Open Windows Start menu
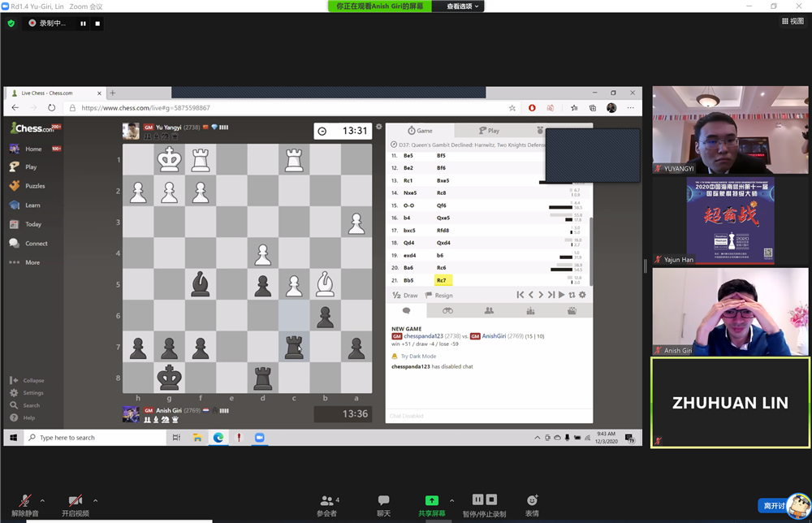The image size is (812, 523). point(14,438)
